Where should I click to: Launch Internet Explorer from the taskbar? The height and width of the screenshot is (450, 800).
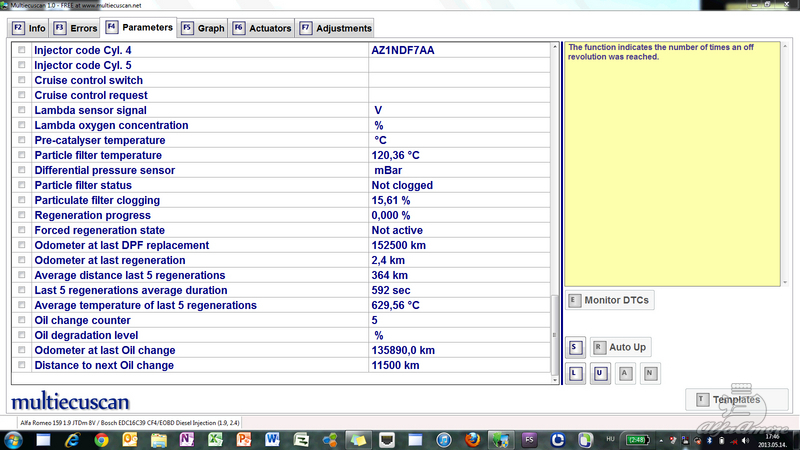pos(72,440)
